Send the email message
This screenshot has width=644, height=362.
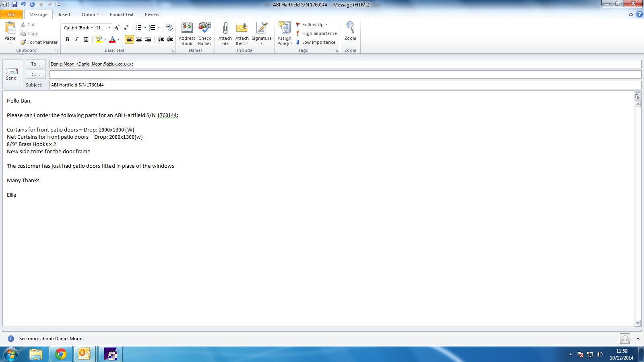12,74
